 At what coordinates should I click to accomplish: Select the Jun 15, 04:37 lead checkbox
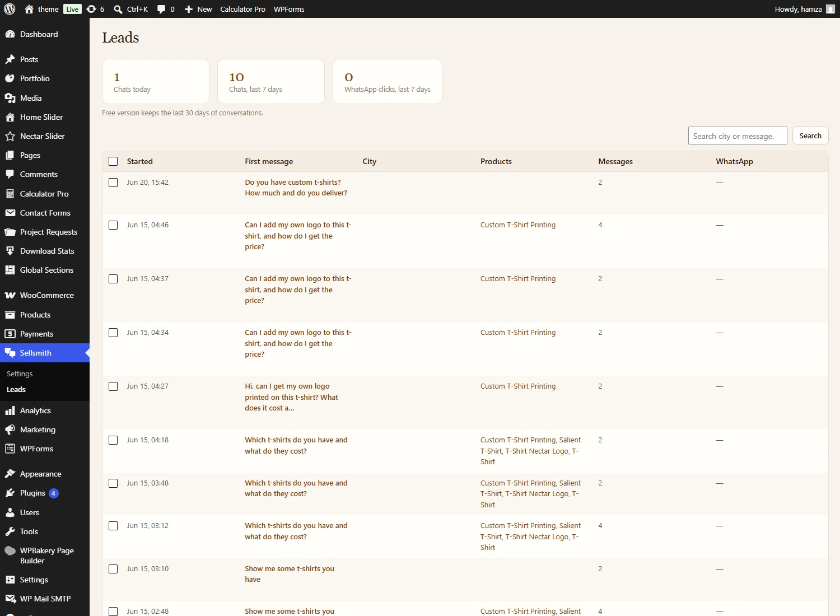tap(113, 279)
